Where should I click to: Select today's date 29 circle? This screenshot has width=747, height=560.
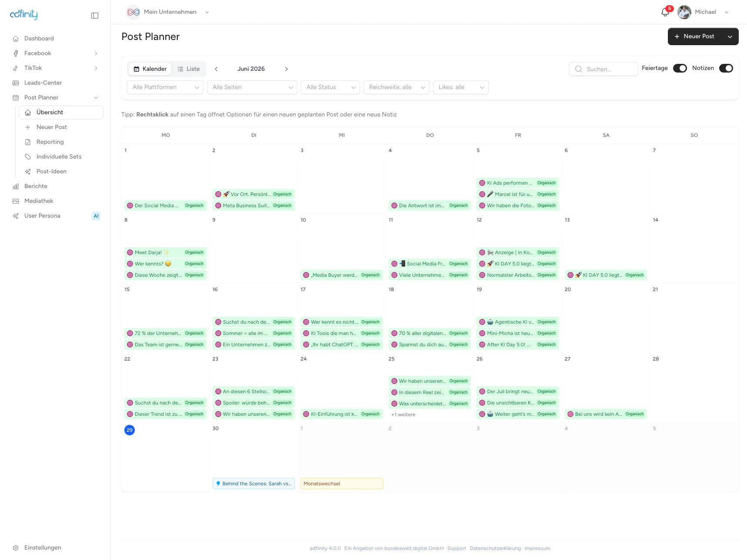(x=130, y=430)
